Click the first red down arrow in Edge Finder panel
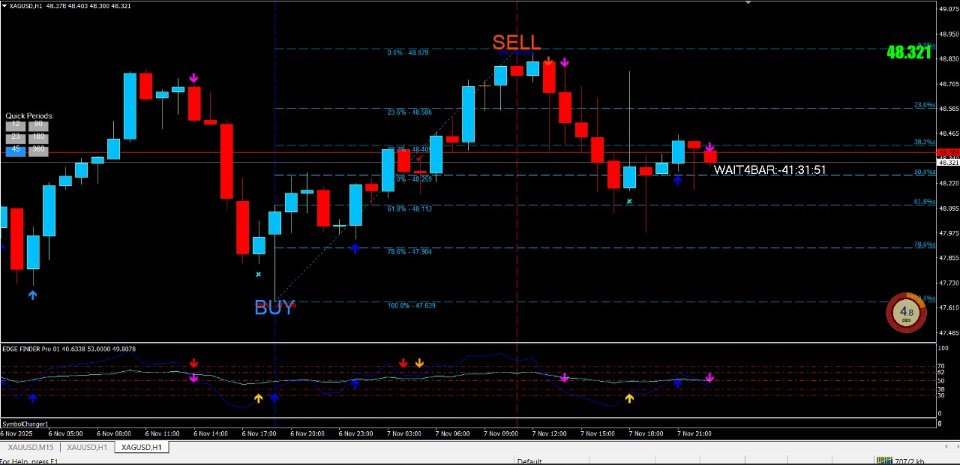 pos(193,363)
